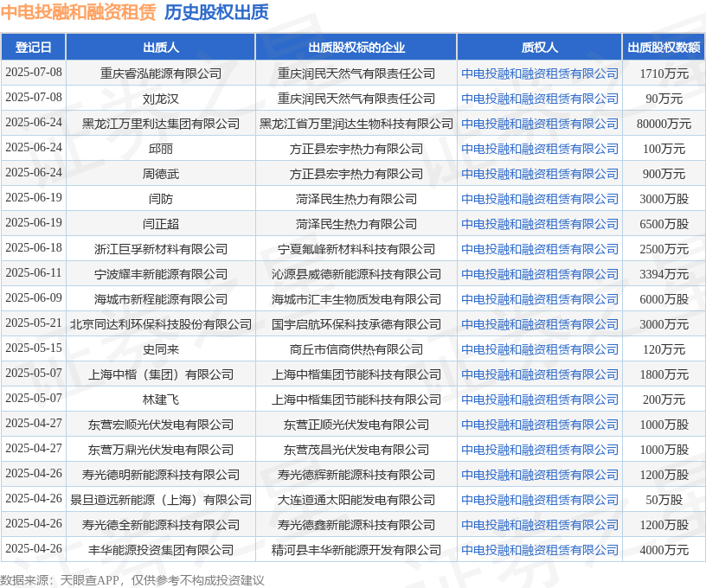Click pledgee link in 东营万鼎光伏发电有限公司 row
Screen dimensions: 706x588
coord(539,450)
